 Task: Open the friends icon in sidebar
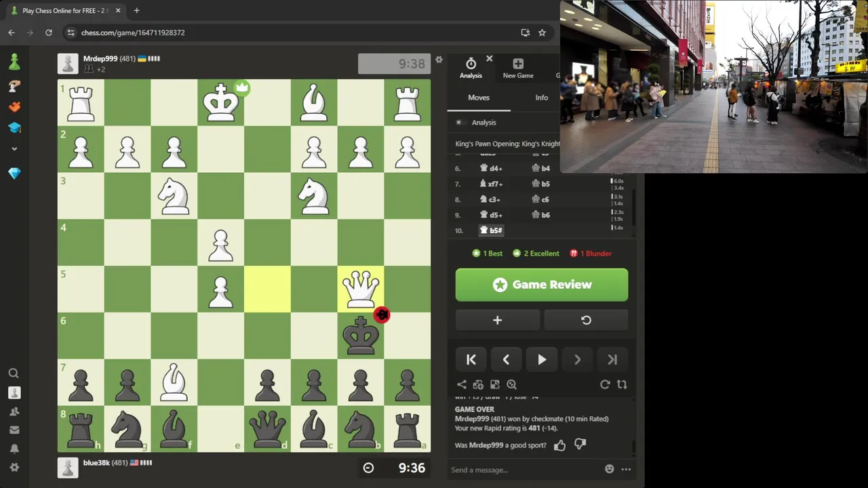tap(14, 411)
